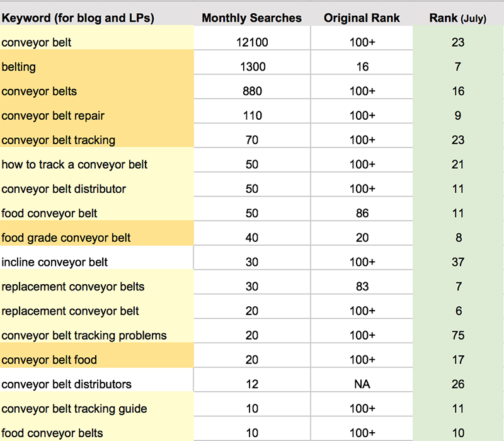
Task: Select the original rank 86 cell
Action: pyautogui.click(x=362, y=214)
